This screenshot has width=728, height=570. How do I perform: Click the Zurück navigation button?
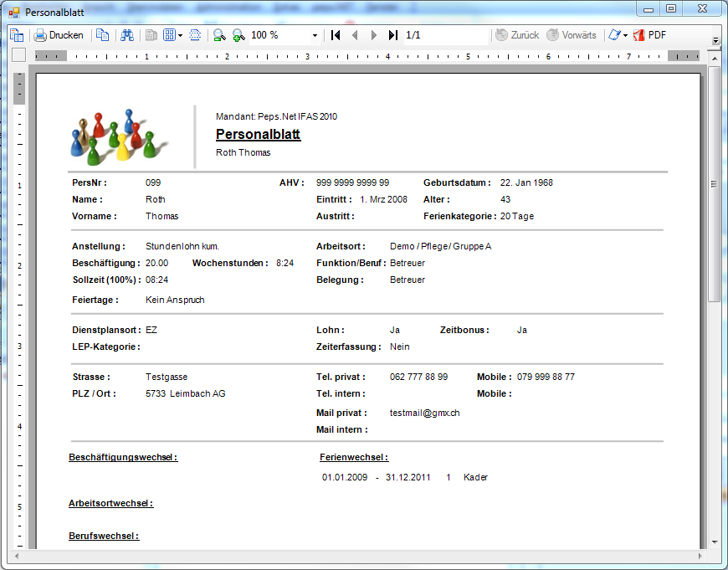point(517,35)
